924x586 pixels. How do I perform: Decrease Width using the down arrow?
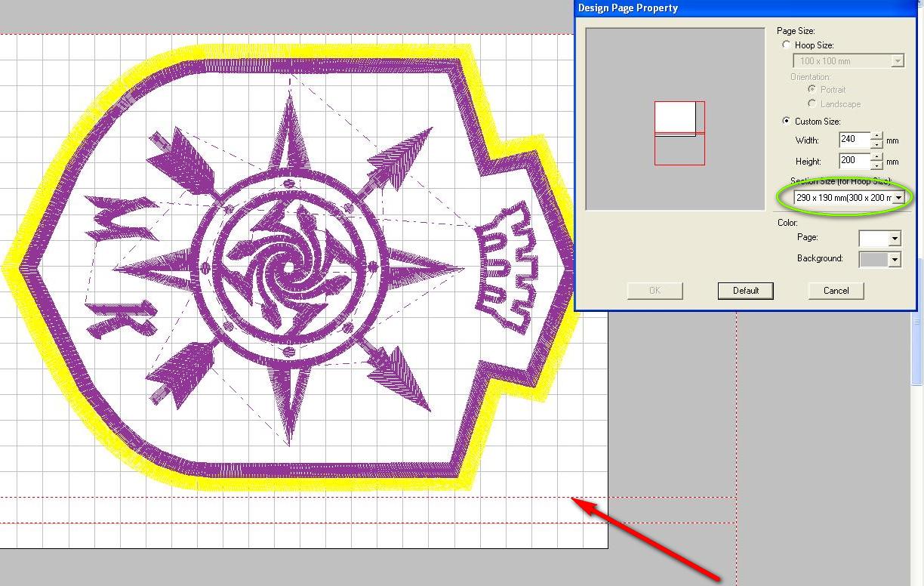[x=876, y=143]
